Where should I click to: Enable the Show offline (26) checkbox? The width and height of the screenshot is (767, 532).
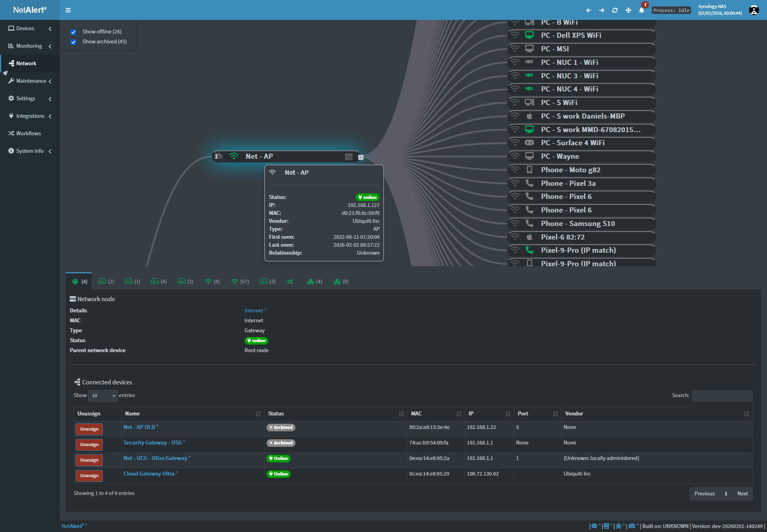click(x=74, y=32)
